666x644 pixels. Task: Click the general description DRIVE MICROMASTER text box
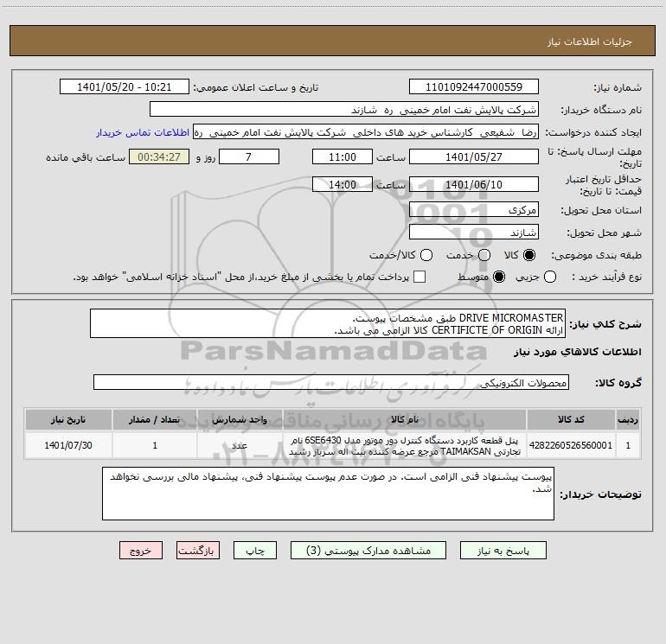point(328,323)
